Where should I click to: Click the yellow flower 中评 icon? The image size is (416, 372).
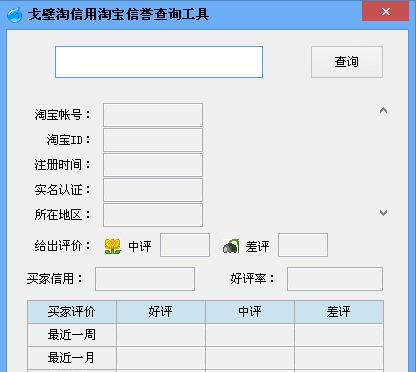click(113, 246)
